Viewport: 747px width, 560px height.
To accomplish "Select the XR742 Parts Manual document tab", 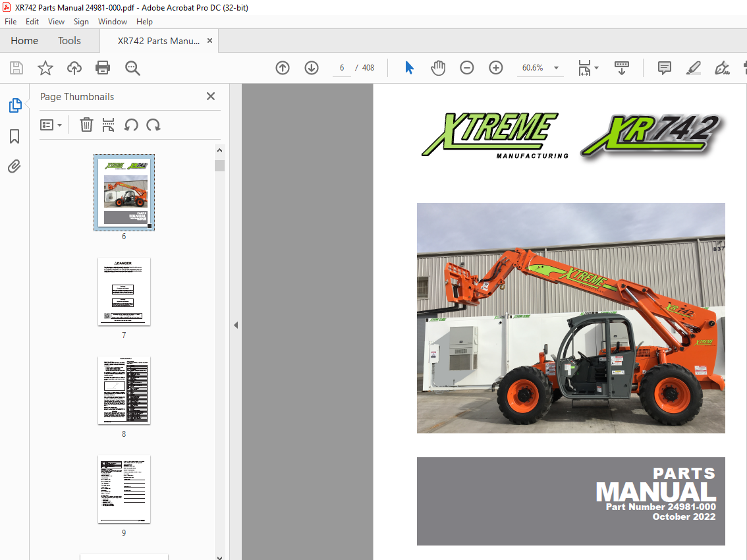I will pyautogui.click(x=159, y=41).
